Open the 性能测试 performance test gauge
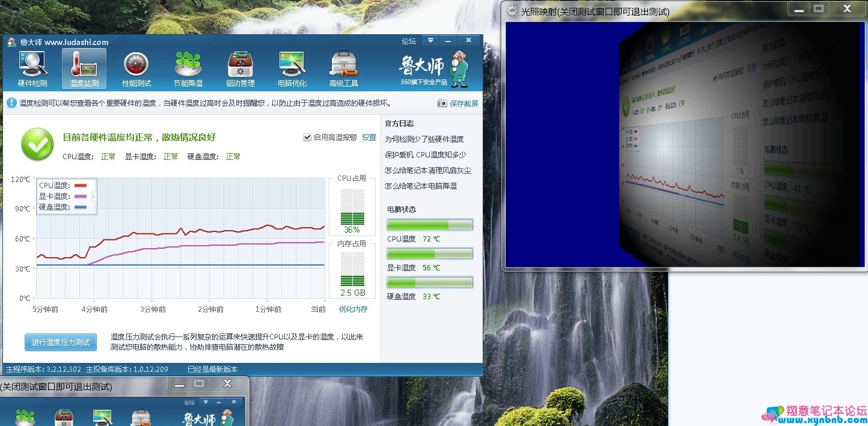The width and height of the screenshot is (868, 426). 136,70
